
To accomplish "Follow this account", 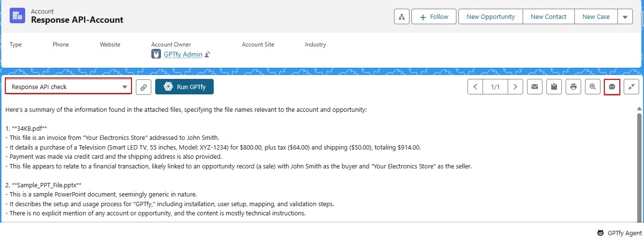I will point(434,16).
